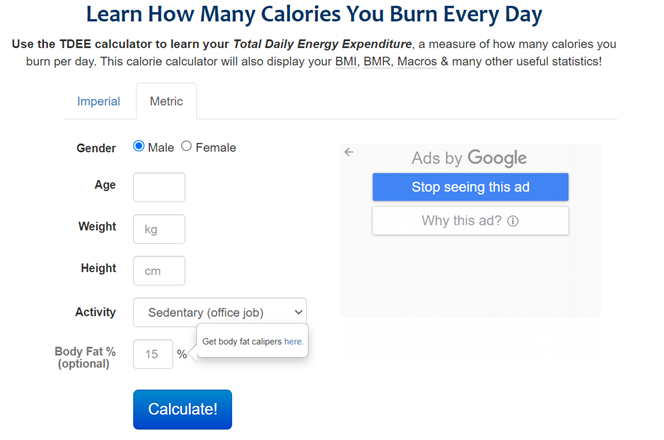Open the Activity level dropdown
Image resolution: width=664 pixels, height=440 pixels.
(220, 312)
